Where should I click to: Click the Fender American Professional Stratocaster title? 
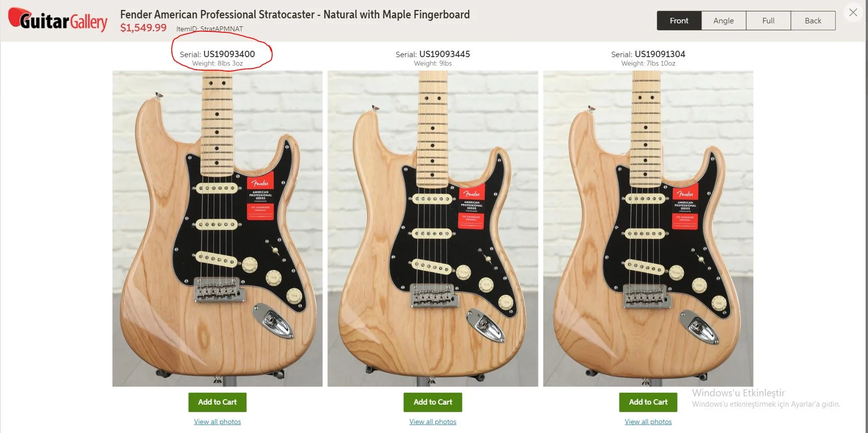[295, 14]
